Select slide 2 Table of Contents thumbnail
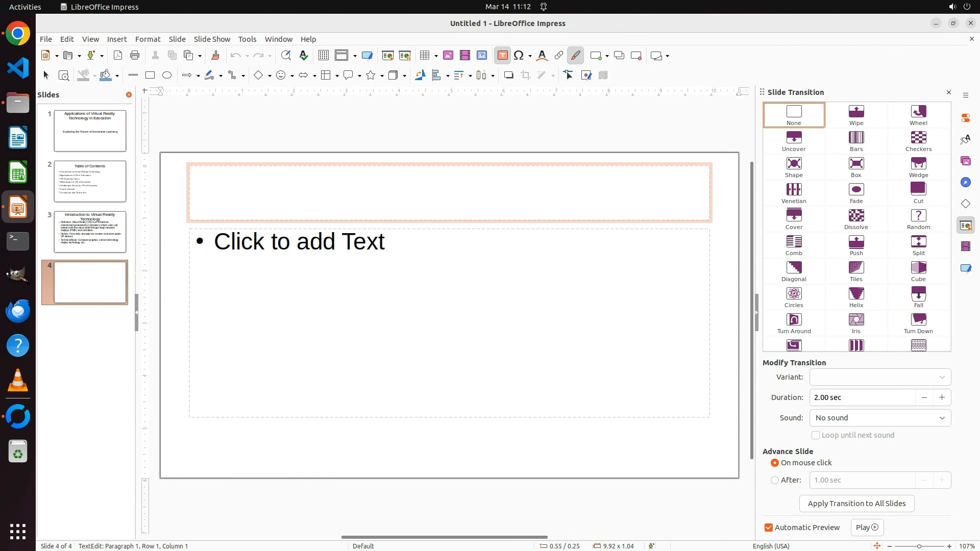The width and height of the screenshot is (980, 551). point(90,181)
